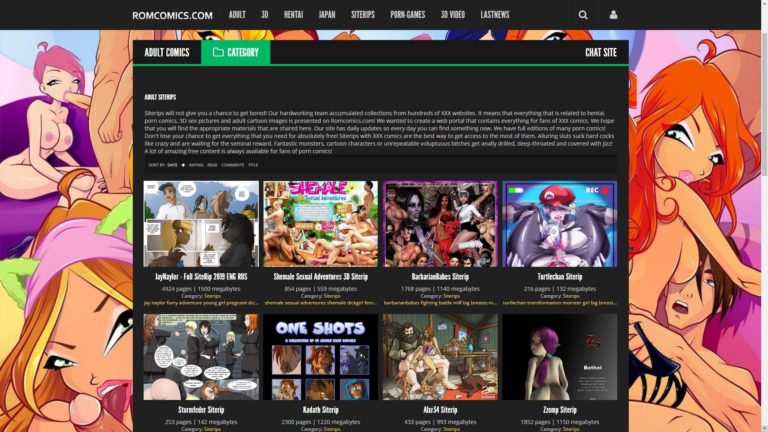Click the Zzomp Siterip title link

coord(559,410)
